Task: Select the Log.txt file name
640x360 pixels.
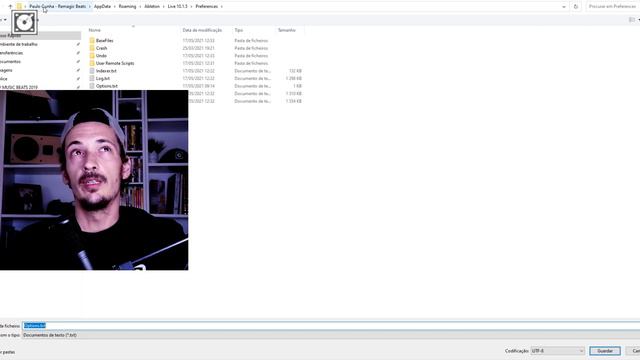Action: click(x=103, y=78)
